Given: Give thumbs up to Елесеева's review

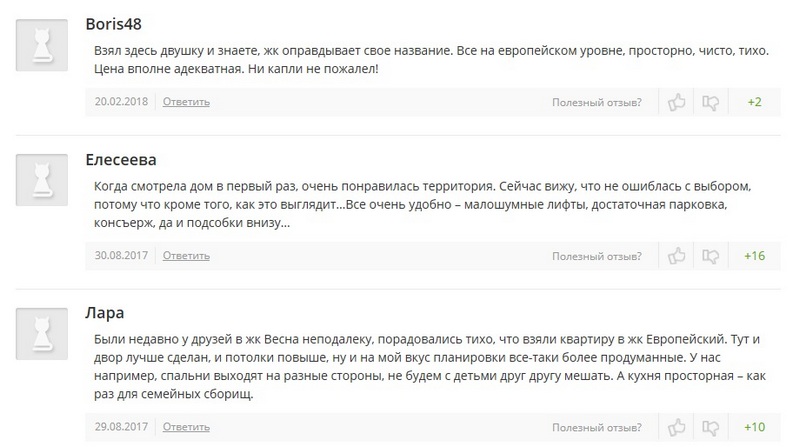Looking at the screenshot, I should pos(677,256).
